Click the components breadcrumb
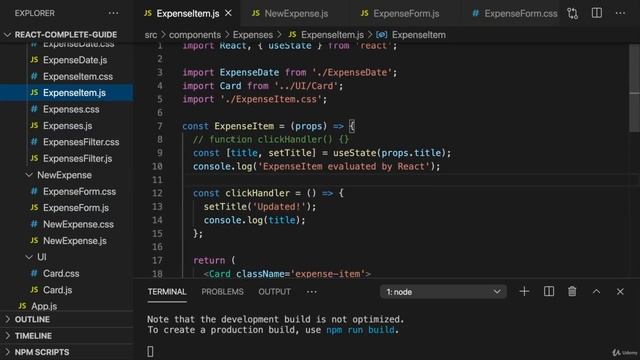This screenshot has width=640, height=360. [x=195, y=35]
